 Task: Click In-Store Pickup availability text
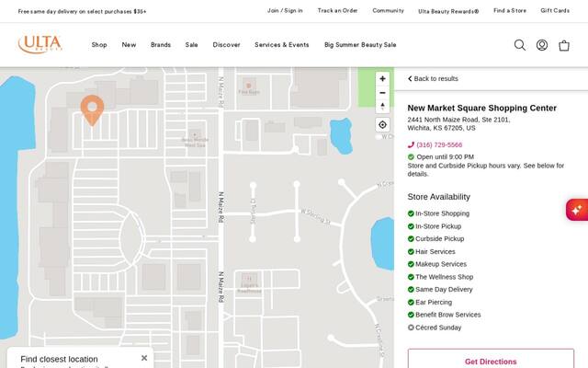[x=438, y=226]
